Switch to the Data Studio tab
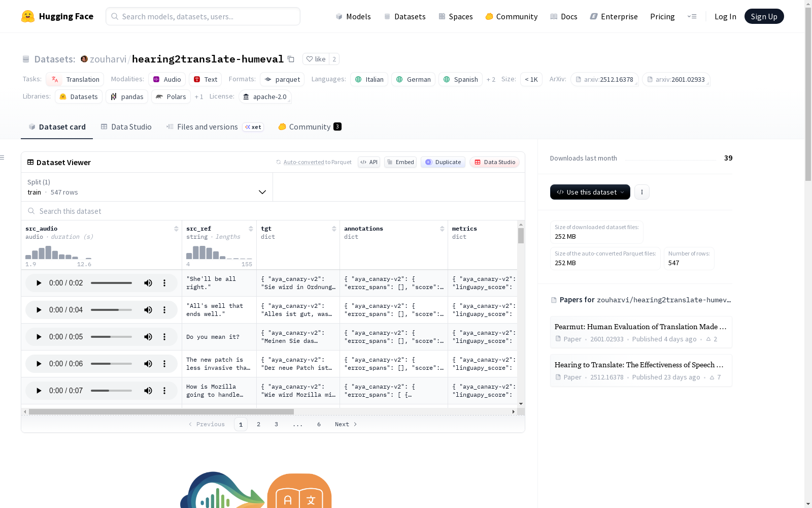The image size is (812, 508). (126, 127)
